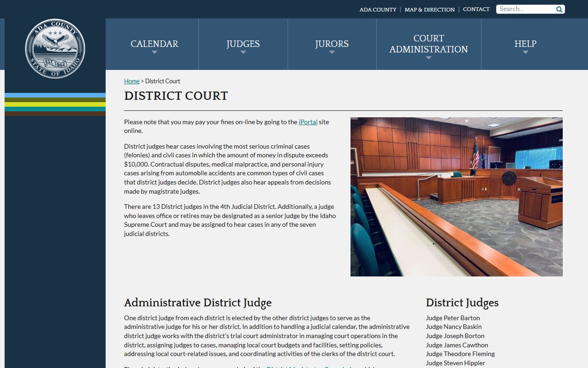Viewport: 588px width, 368px height.
Task: Click the courtroom photo
Action: pyautogui.click(x=457, y=197)
